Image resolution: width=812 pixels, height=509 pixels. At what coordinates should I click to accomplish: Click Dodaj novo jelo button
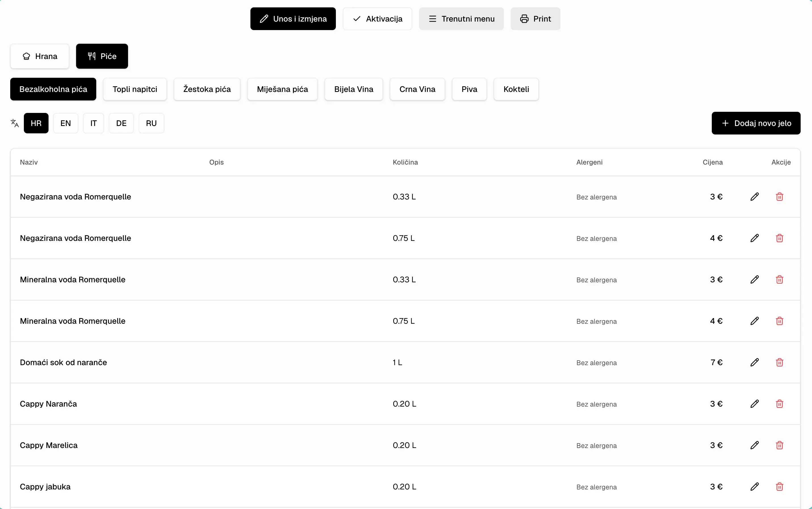[x=756, y=123]
